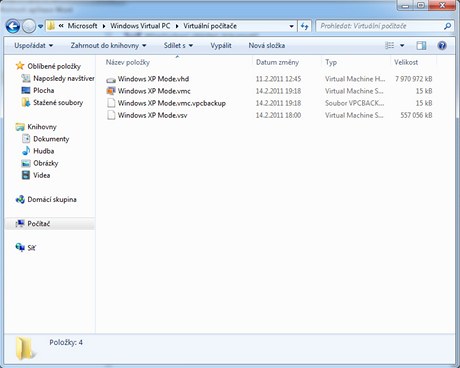Refresh the folder with the refresh button

304,26
